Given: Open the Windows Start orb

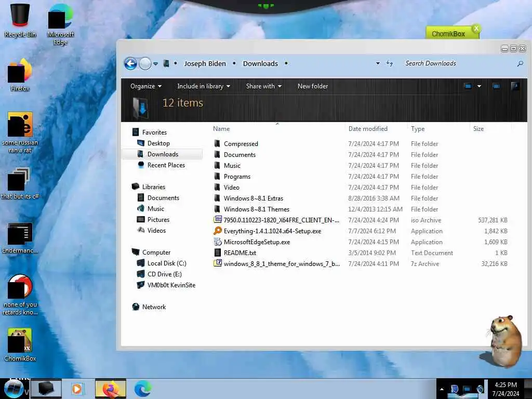Looking at the screenshot, I should pos(14,389).
